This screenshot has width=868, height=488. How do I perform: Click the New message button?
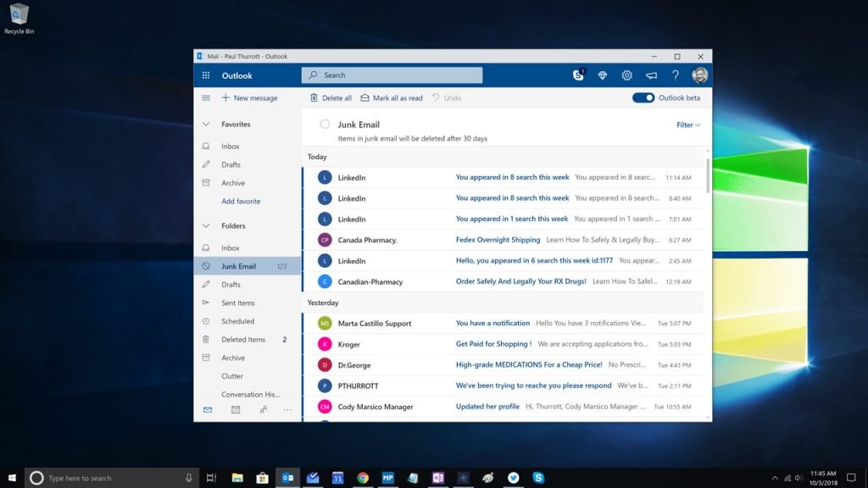pos(250,98)
